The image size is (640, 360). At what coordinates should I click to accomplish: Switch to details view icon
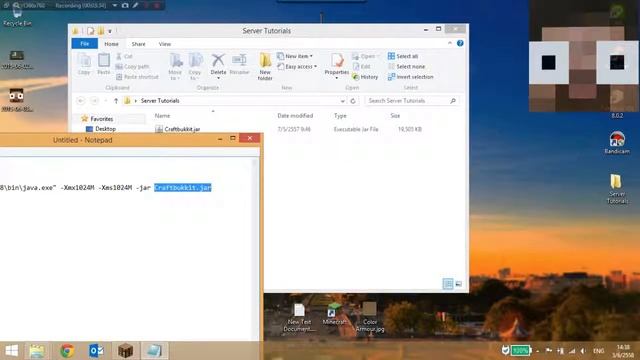pos(448,284)
